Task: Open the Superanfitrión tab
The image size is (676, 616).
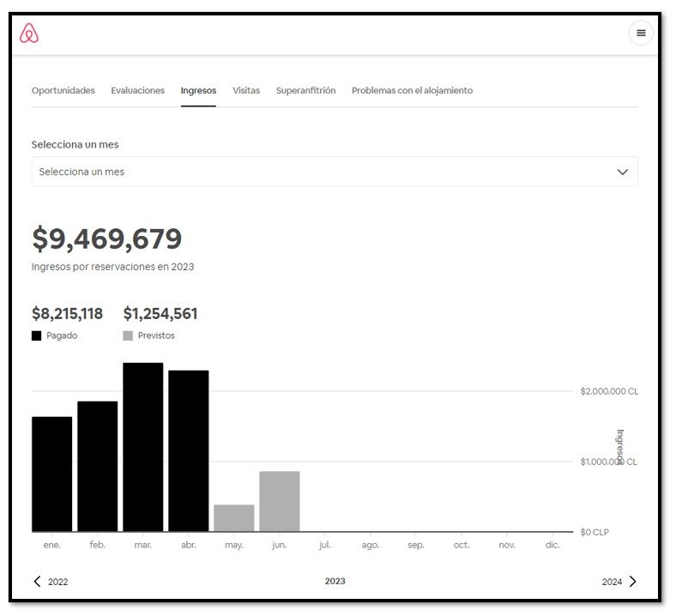Action: [x=305, y=90]
